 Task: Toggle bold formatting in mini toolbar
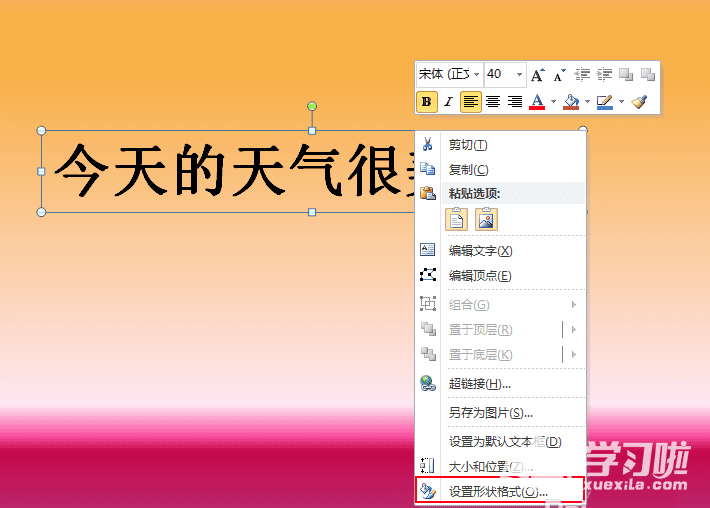pyautogui.click(x=427, y=101)
